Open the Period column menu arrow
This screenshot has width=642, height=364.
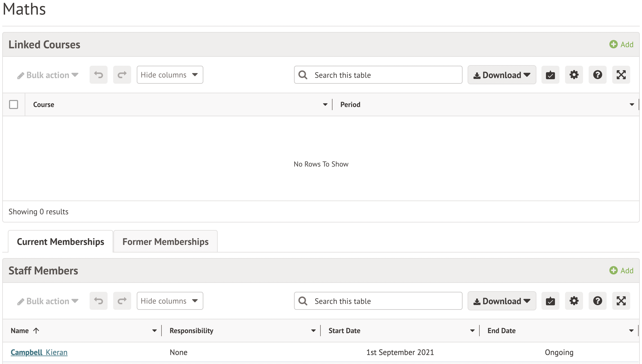tap(632, 104)
